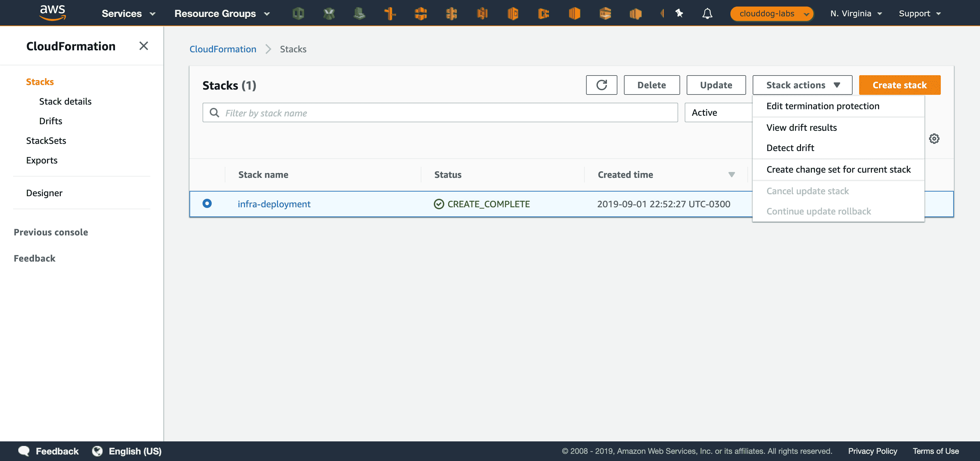Click the Feedback speech bubble icon

pyautogui.click(x=24, y=451)
